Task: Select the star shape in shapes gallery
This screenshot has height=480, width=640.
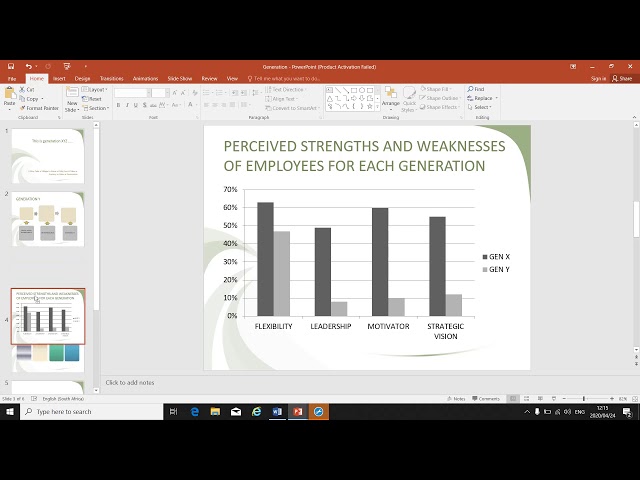Action: 369,107
